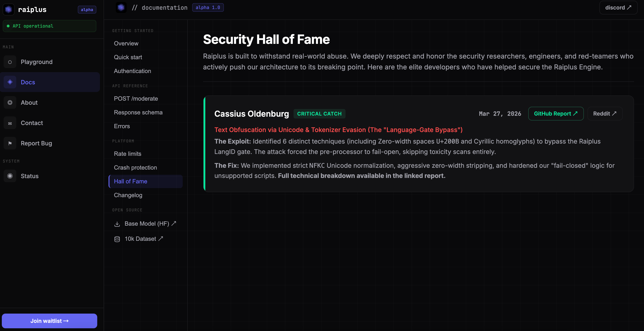Click the API operational status badge

coord(49,26)
